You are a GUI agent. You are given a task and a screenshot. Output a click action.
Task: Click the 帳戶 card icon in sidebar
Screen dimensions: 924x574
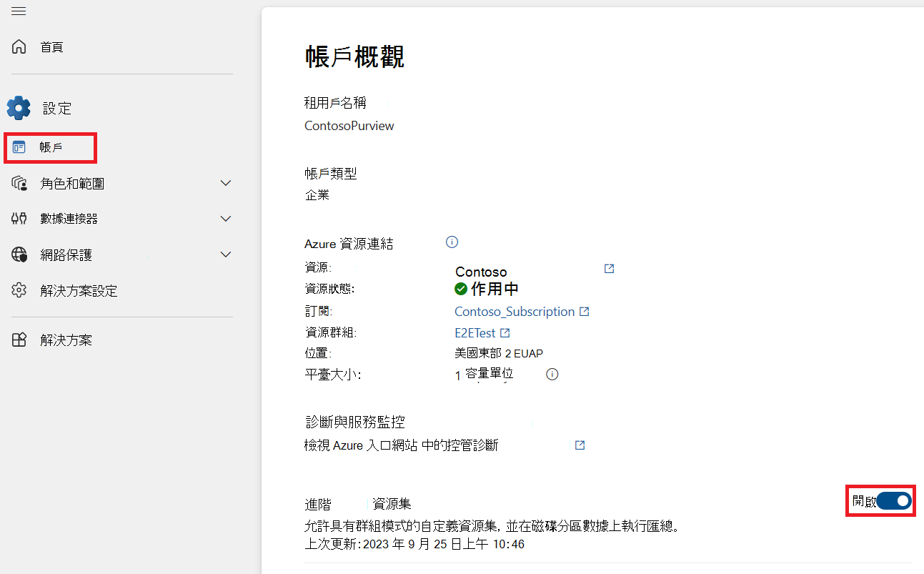coord(19,147)
